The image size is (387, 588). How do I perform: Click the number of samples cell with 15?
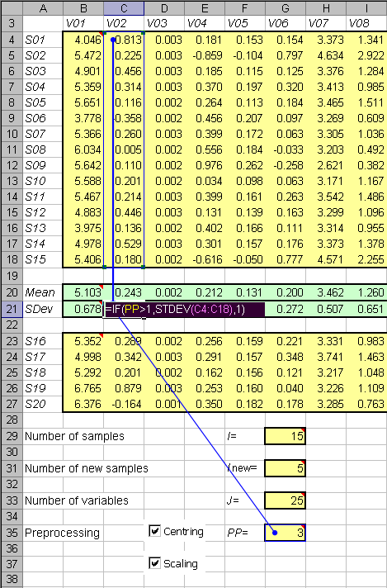coord(286,436)
